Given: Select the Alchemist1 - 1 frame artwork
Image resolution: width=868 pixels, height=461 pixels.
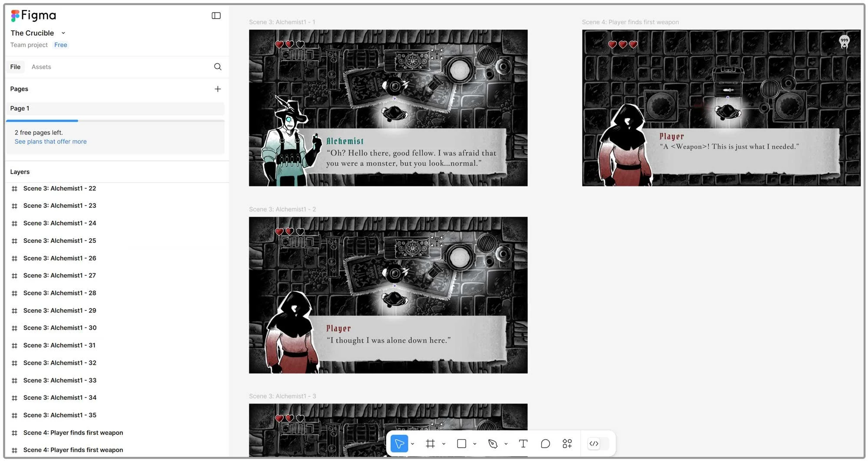Looking at the screenshot, I should pos(388,108).
